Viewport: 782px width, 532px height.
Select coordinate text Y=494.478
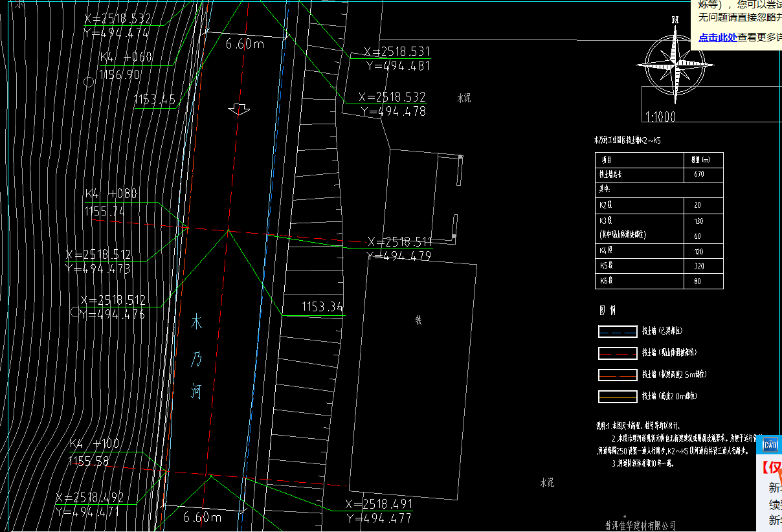(393, 111)
